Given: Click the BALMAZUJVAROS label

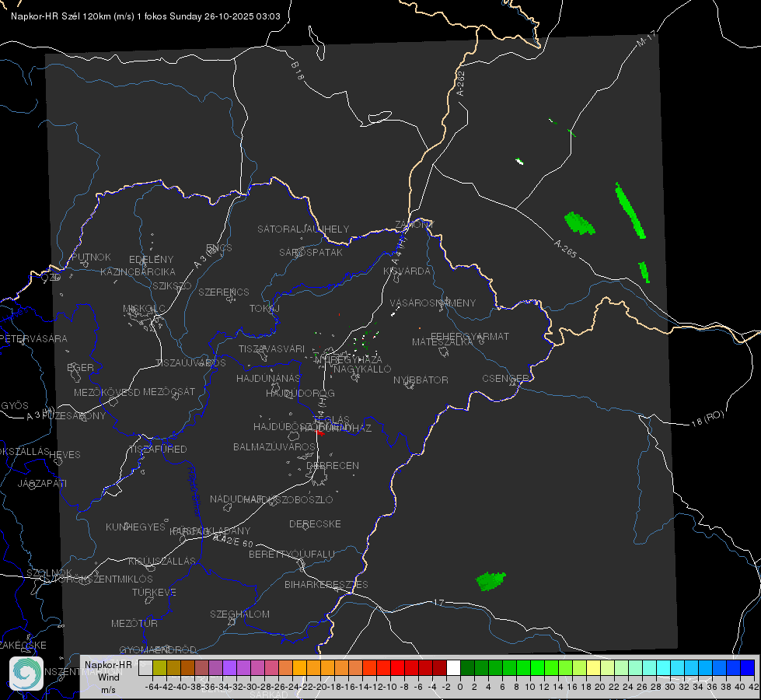Looking at the screenshot, I should point(274,446).
